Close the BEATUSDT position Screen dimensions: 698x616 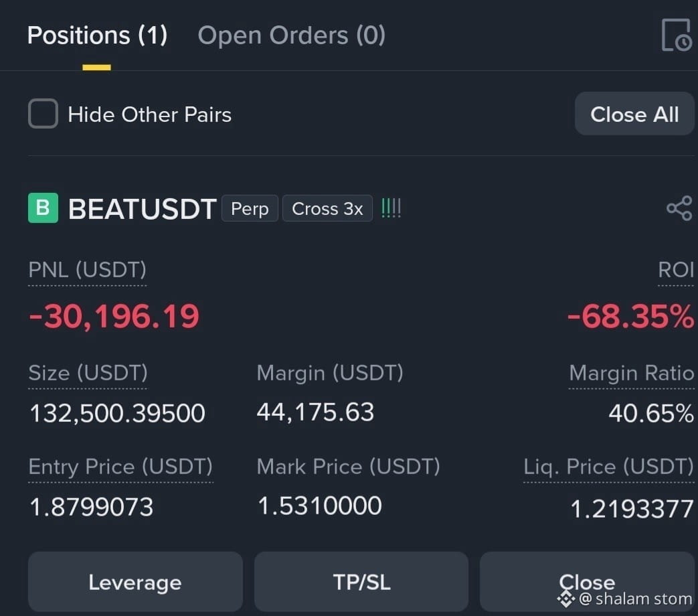pos(587,582)
